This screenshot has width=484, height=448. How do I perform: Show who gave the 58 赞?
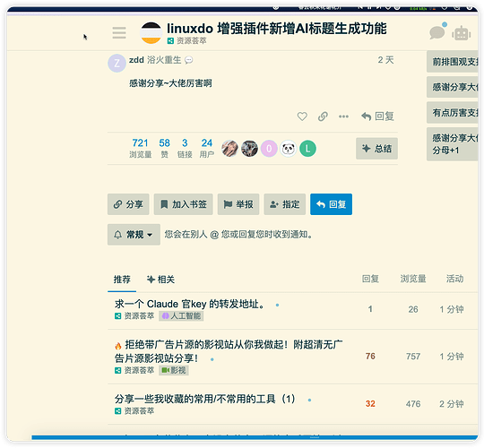[164, 148]
